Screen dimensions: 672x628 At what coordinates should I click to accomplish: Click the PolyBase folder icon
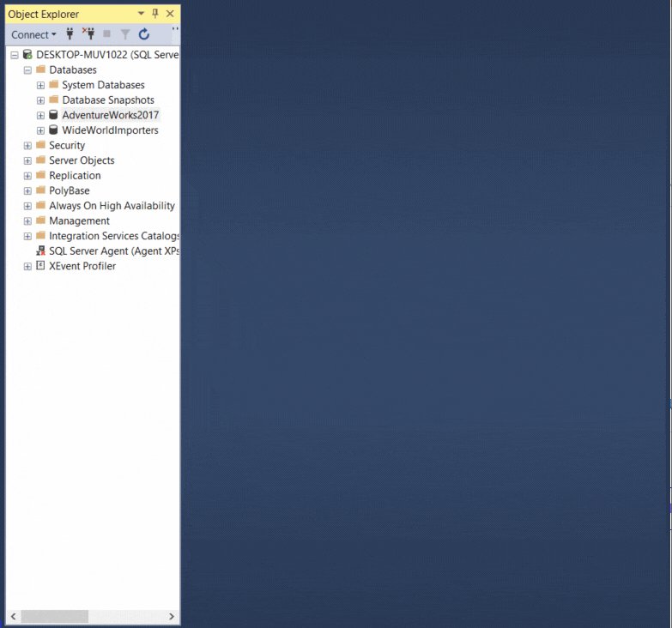(x=40, y=190)
